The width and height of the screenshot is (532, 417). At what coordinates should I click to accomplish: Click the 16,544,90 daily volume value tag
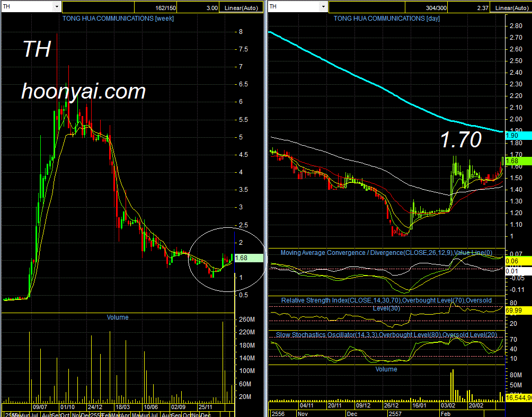click(x=518, y=397)
